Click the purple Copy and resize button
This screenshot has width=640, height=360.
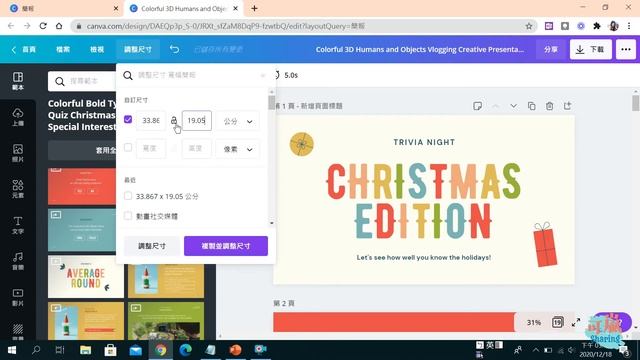point(226,246)
